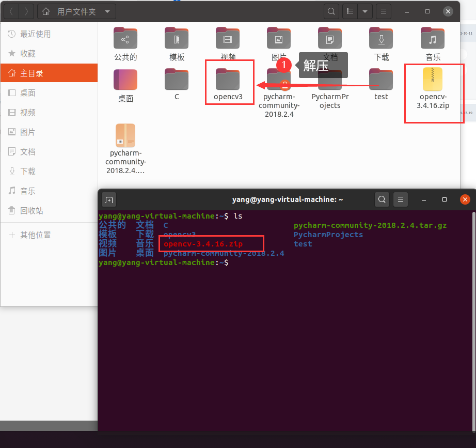Open the 模板 templates folder

click(176, 38)
